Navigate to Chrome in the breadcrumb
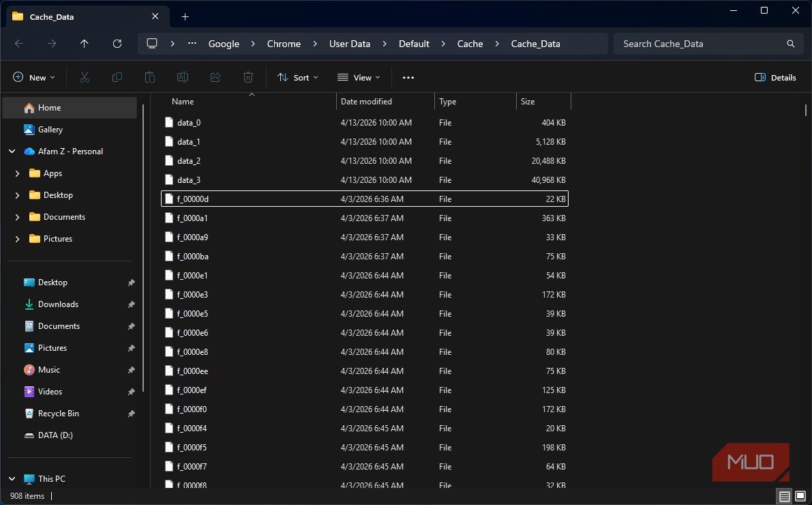Screen dimensions: 812x505 coord(284,44)
